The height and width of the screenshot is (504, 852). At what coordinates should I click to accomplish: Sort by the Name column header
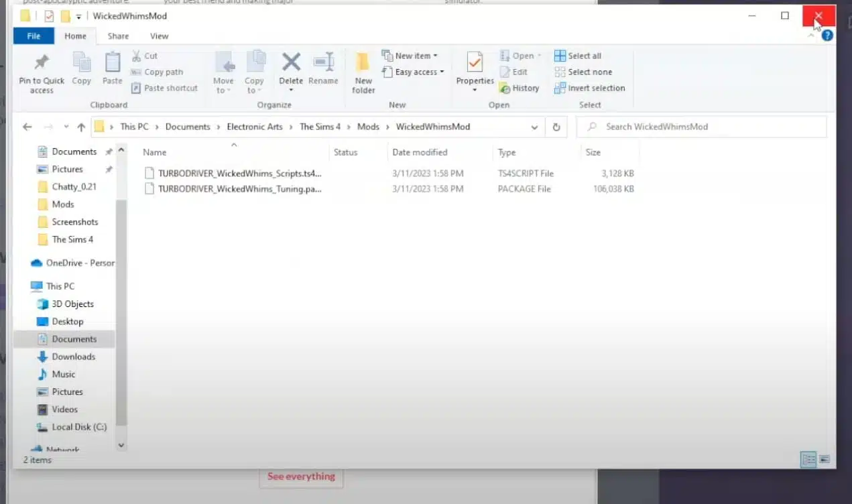pyautogui.click(x=155, y=152)
